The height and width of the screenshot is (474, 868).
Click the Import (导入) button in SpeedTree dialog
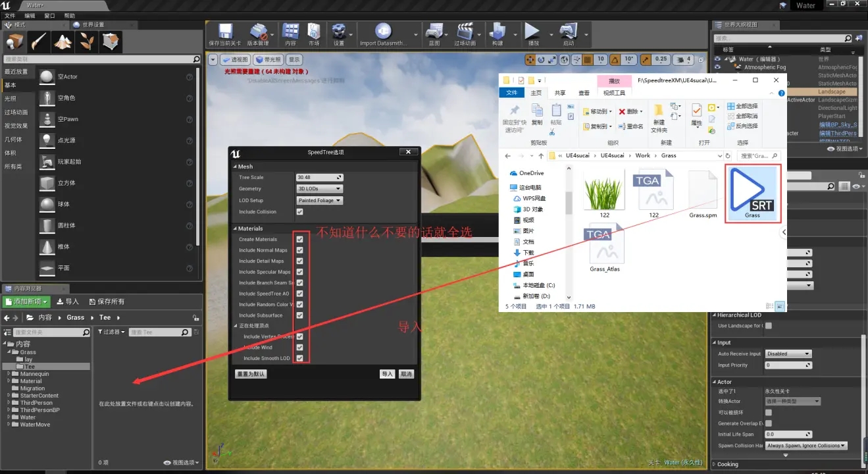[x=387, y=374]
